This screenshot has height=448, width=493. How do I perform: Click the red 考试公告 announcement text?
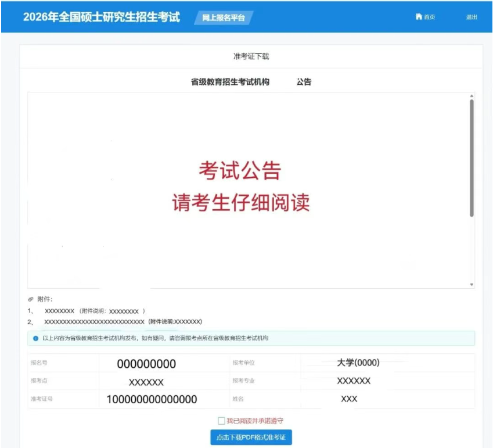(240, 171)
